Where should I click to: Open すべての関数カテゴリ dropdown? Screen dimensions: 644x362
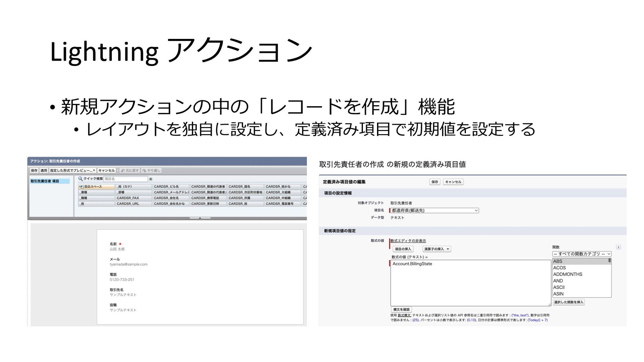point(582,254)
